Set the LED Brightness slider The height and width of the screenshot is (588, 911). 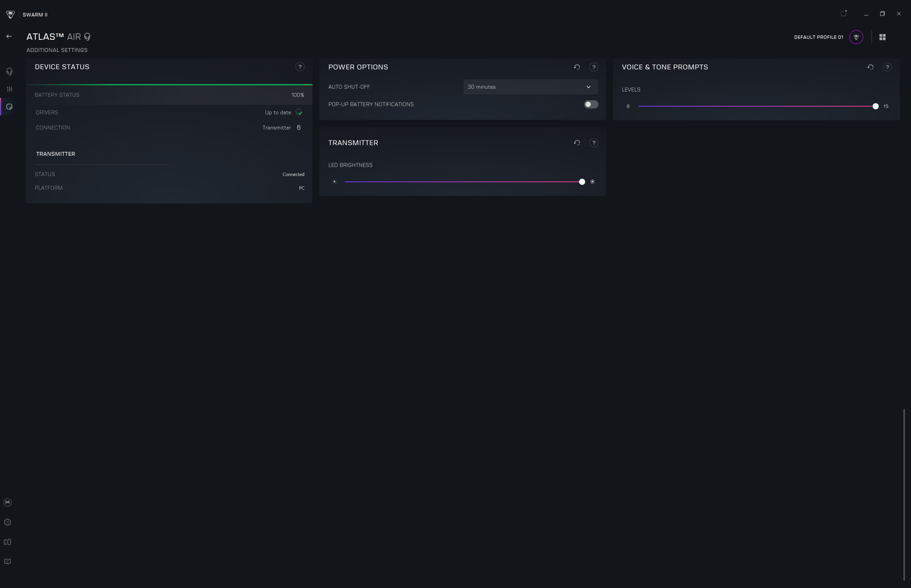pos(463,182)
